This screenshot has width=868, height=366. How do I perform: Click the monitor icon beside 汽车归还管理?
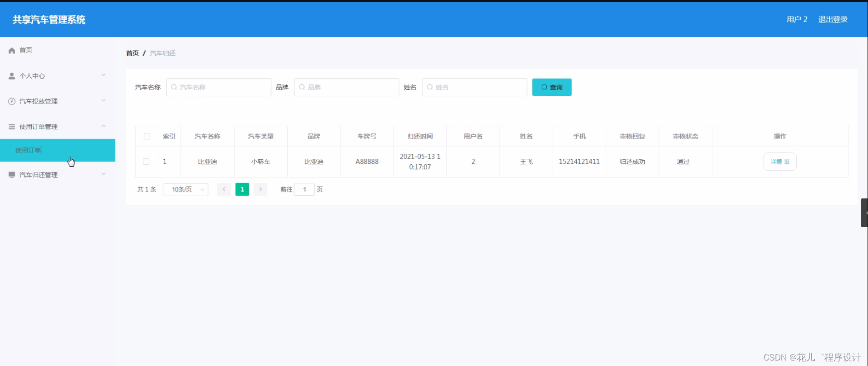(x=12, y=175)
